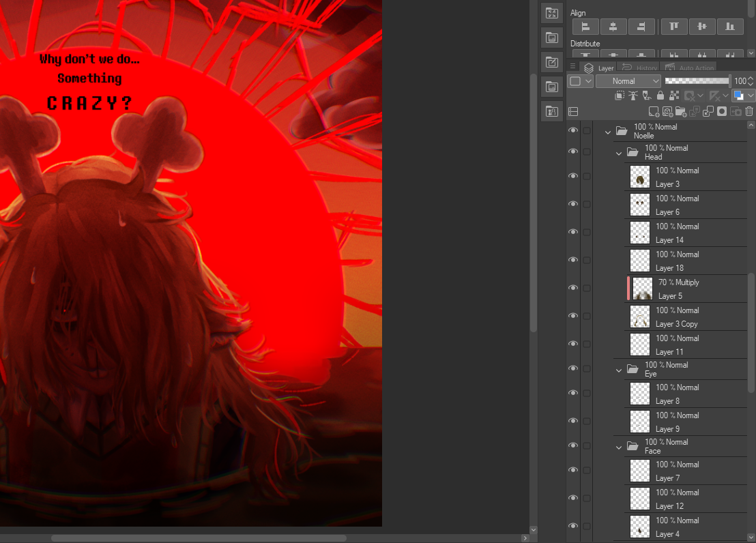Select Layer 18 in the layer list
This screenshot has width=756, height=543.
click(687, 261)
